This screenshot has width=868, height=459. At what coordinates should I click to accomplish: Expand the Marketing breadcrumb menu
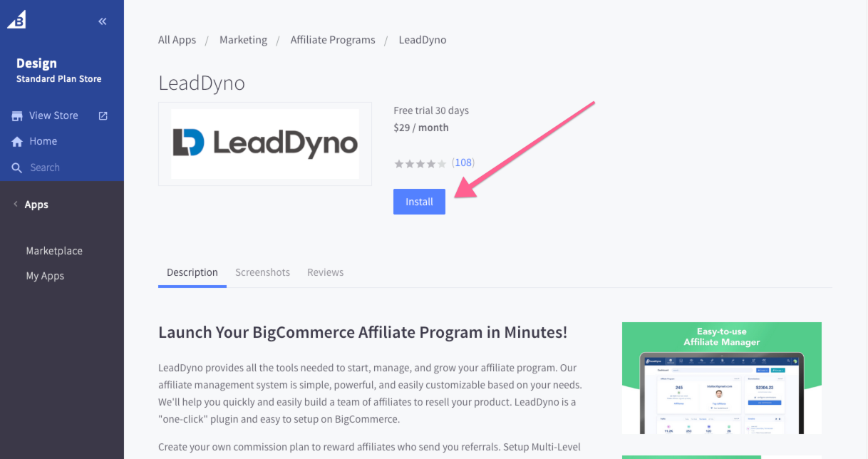(x=243, y=40)
